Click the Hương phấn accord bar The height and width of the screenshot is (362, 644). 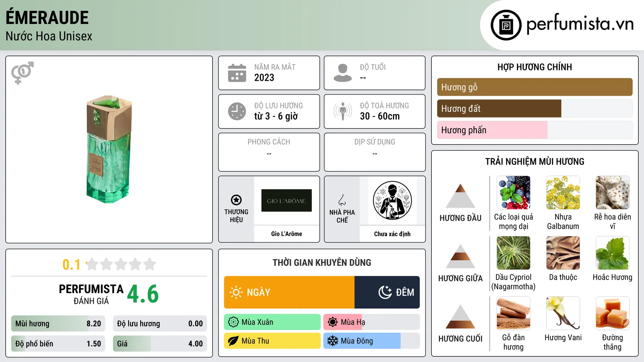(535, 130)
